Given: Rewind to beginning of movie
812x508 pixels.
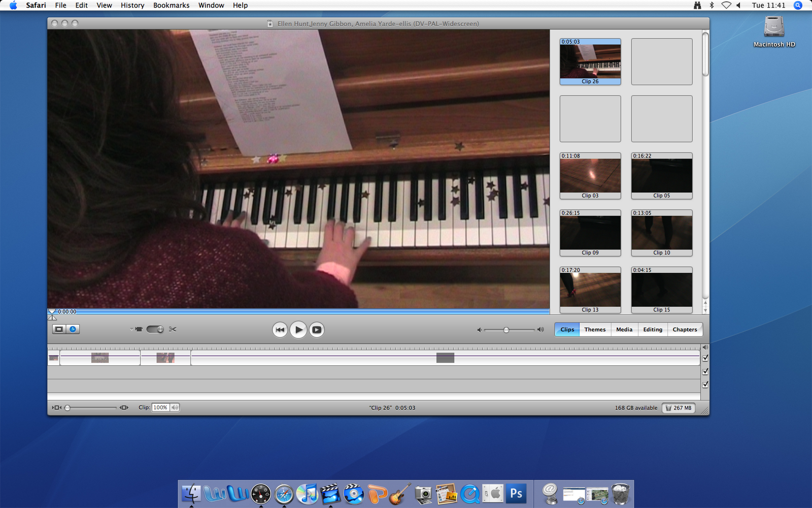Looking at the screenshot, I should point(280,330).
